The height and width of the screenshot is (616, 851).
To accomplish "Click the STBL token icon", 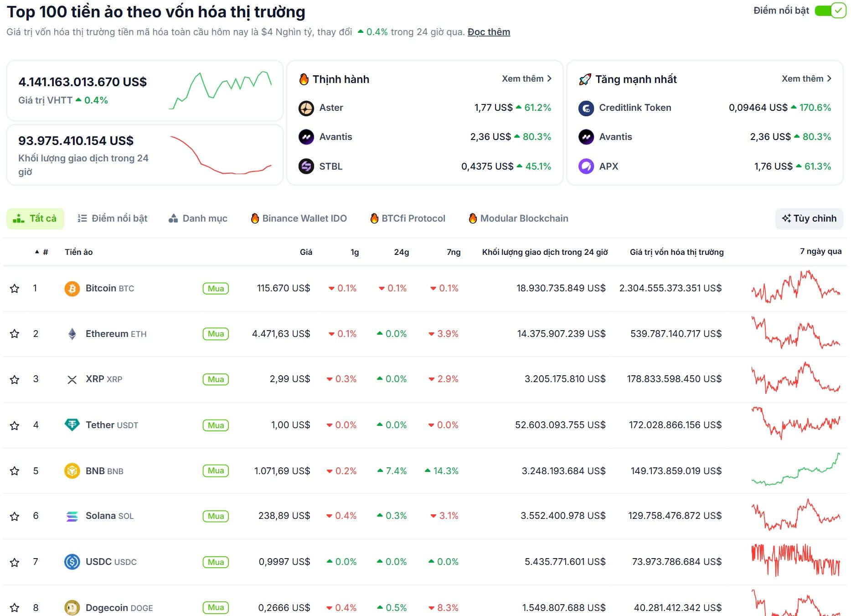I will click(305, 166).
